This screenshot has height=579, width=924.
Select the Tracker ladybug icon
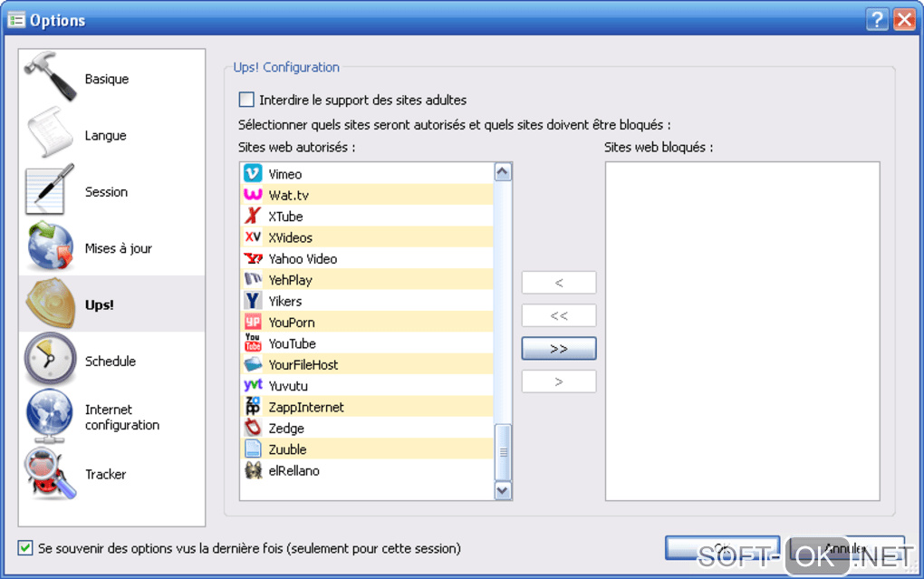pos(50,473)
